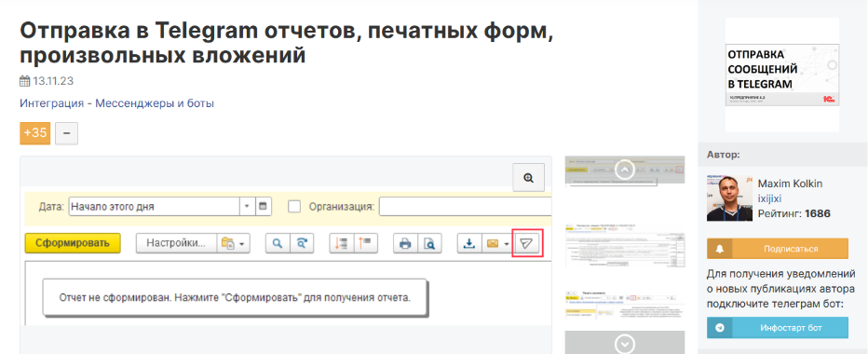
Task: Tick the Организация checkbox
Action: tap(294, 207)
